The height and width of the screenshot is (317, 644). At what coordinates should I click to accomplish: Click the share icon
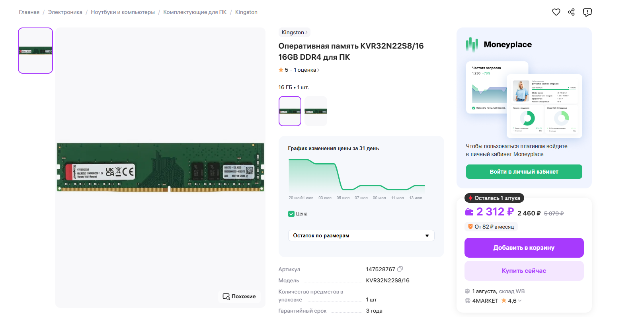571,12
